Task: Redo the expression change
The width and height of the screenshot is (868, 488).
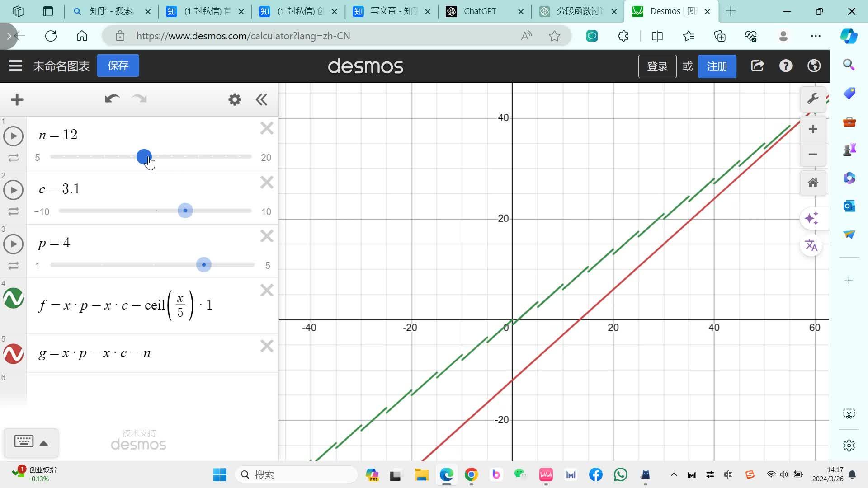Action: click(139, 99)
